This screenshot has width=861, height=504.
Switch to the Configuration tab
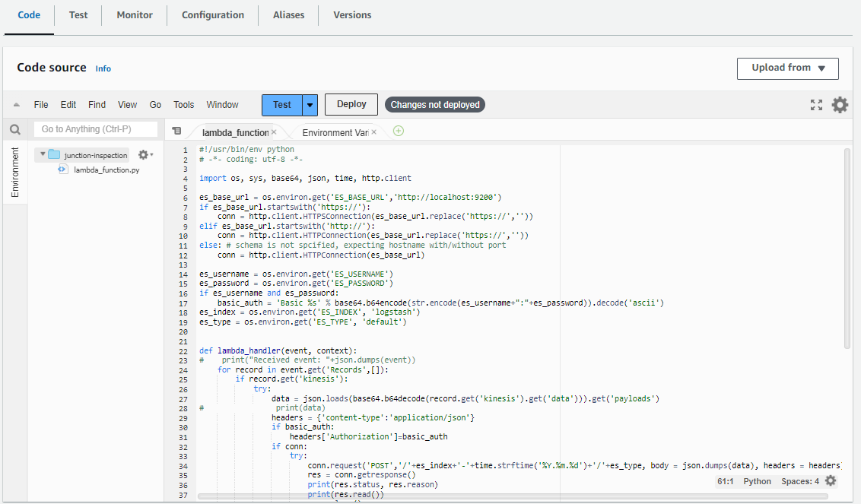(212, 15)
